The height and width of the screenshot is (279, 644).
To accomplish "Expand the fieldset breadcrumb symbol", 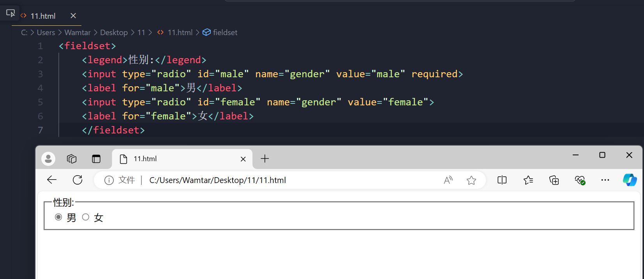I will coord(220,32).
